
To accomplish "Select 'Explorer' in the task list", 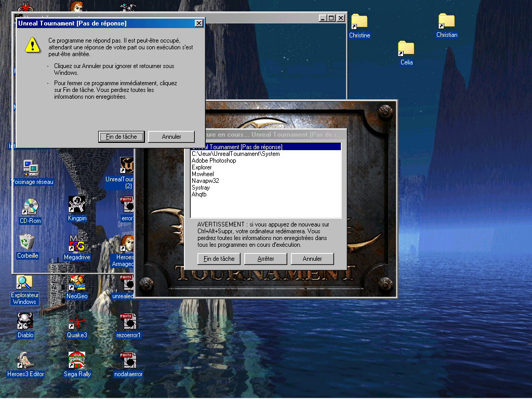I will pos(266,167).
